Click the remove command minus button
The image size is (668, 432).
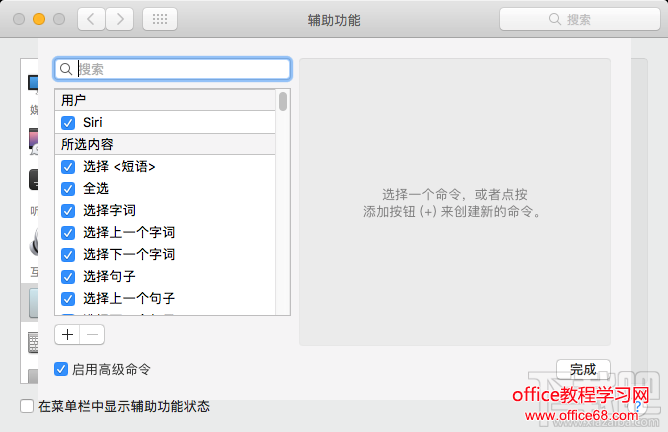pos(92,334)
